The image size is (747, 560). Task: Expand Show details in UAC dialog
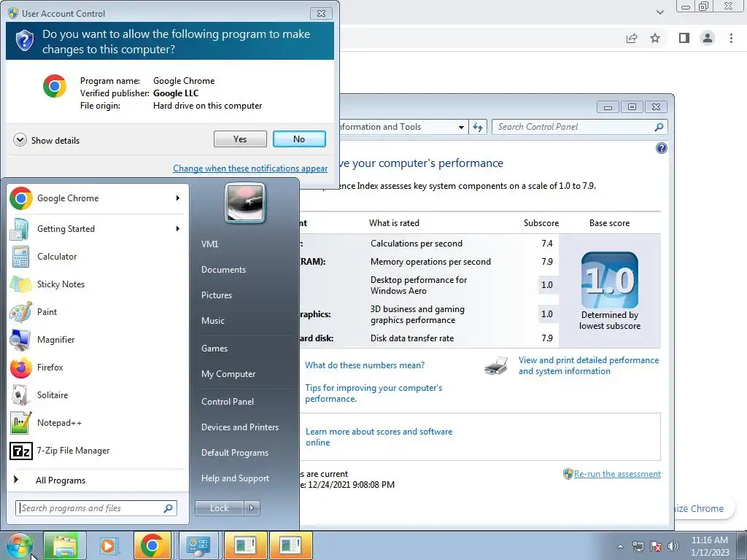47,141
